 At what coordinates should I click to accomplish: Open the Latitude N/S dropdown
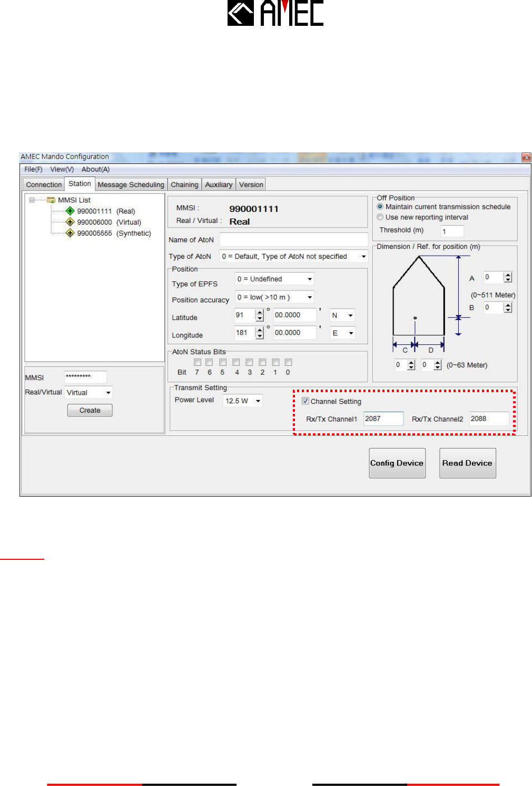point(342,315)
